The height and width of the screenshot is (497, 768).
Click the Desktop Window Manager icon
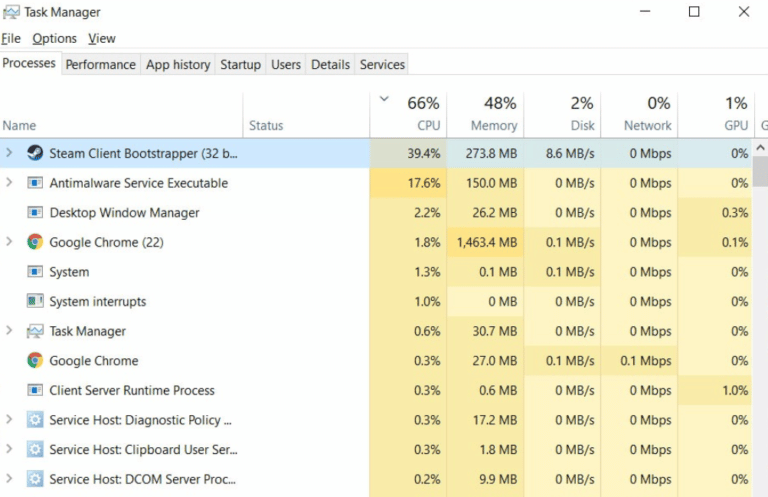(x=35, y=213)
